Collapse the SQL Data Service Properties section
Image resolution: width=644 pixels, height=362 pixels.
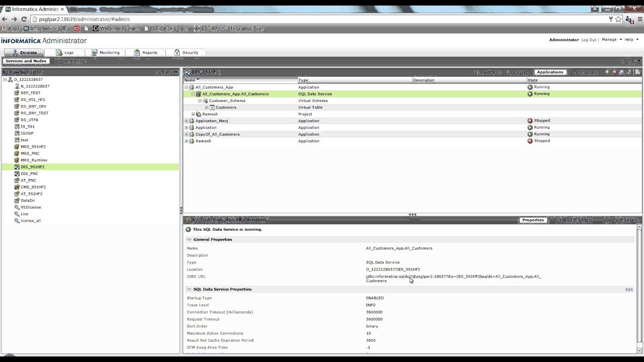[189, 289]
